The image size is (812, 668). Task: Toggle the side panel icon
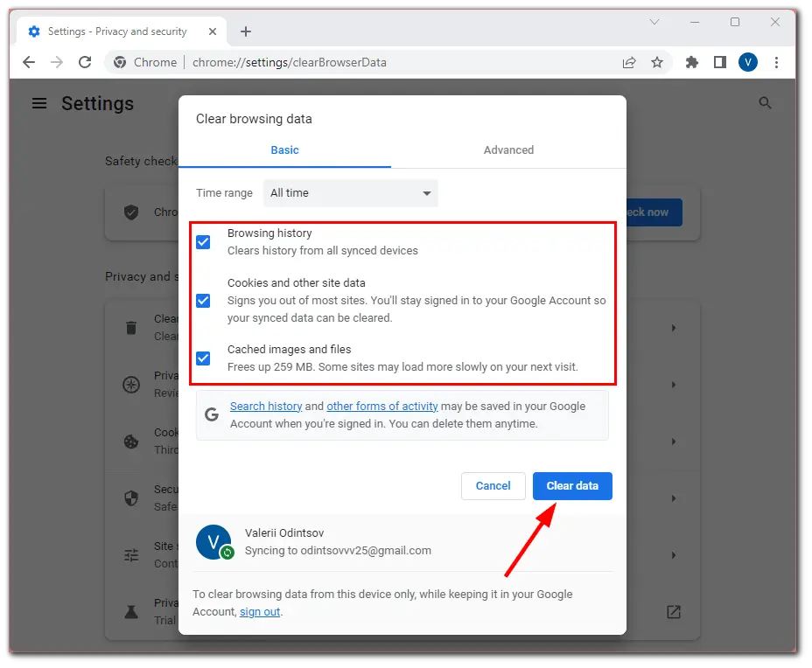point(720,63)
